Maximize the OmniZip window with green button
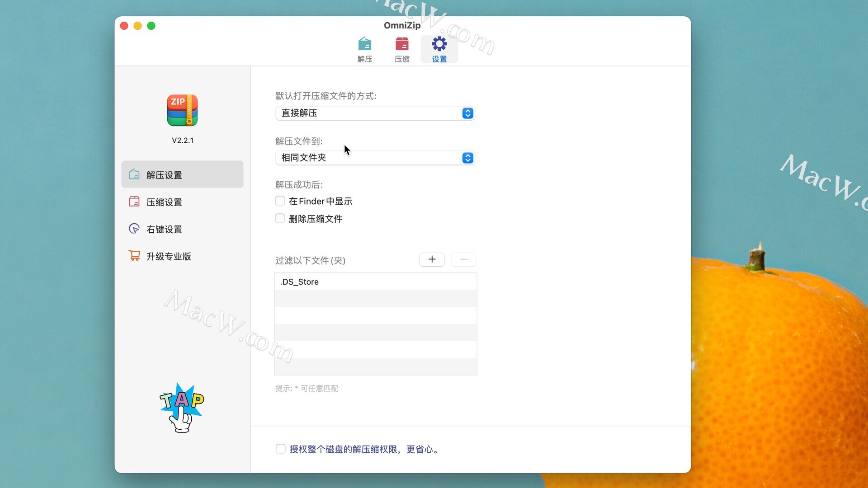 pos(151,26)
